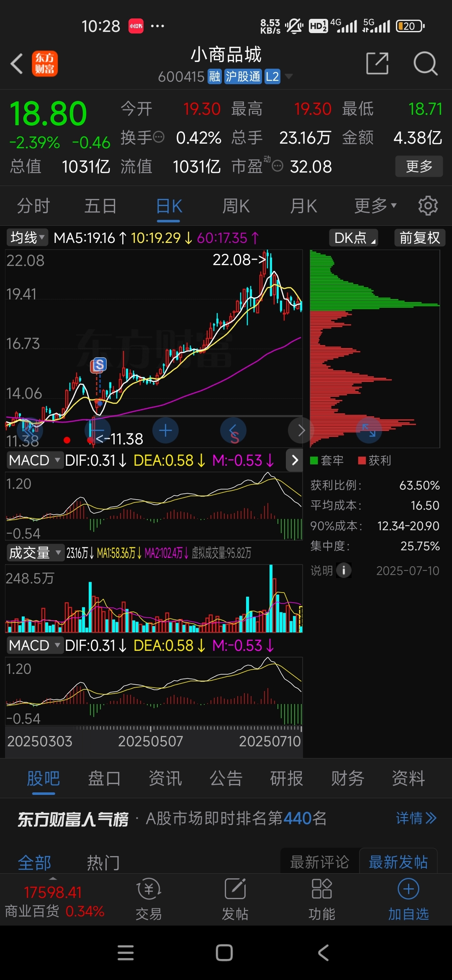Tap the volume bar chart area
This screenshot has height=980, width=452.
(x=154, y=598)
